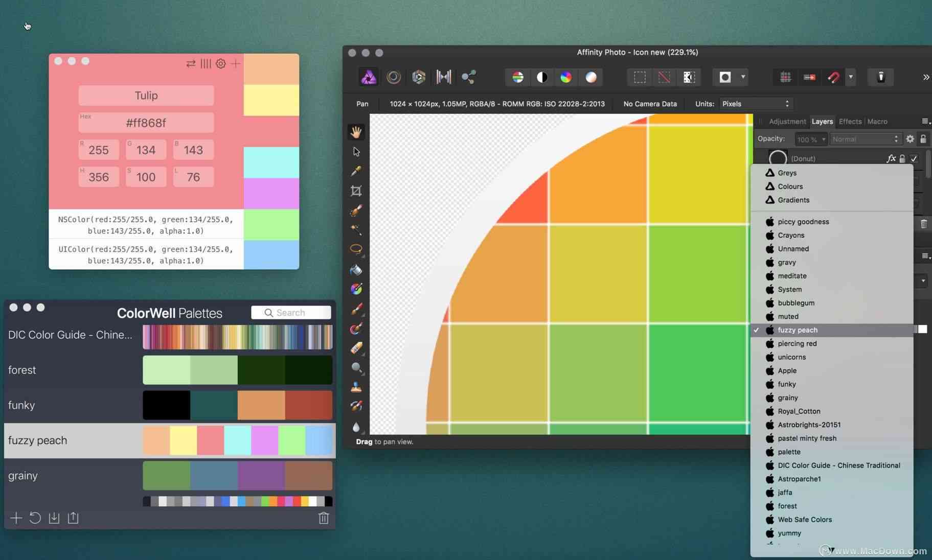
Task: Click the UIColor code text
Action: (146, 255)
